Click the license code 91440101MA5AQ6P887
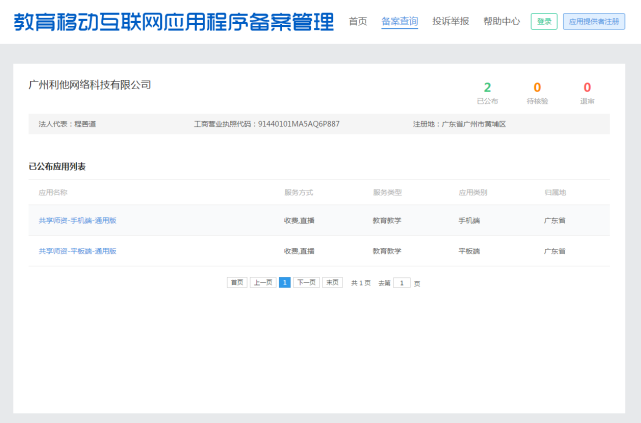The width and height of the screenshot is (641, 423). coord(299,124)
